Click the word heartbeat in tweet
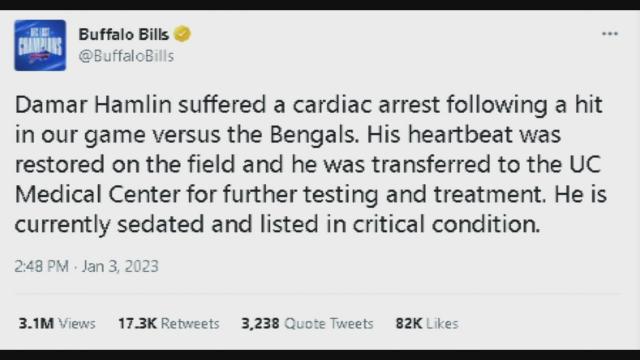Image resolution: width=640 pixels, height=360 pixels. (x=460, y=135)
